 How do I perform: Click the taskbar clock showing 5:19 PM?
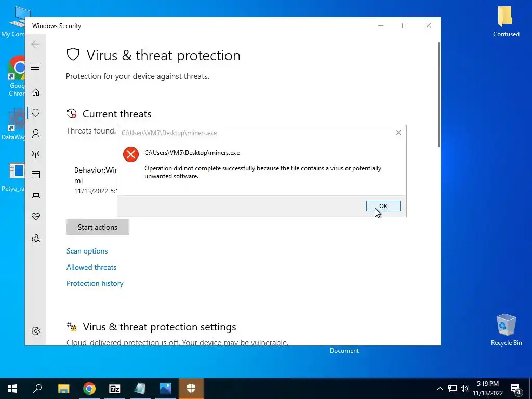pyautogui.click(x=488, y=389)
